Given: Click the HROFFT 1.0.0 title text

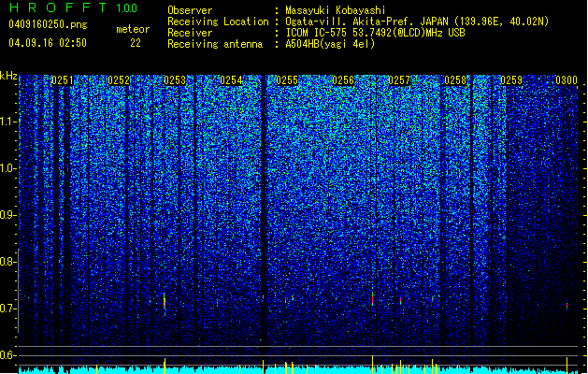Looking at the screenshot, I should click(x=73, y=7).
